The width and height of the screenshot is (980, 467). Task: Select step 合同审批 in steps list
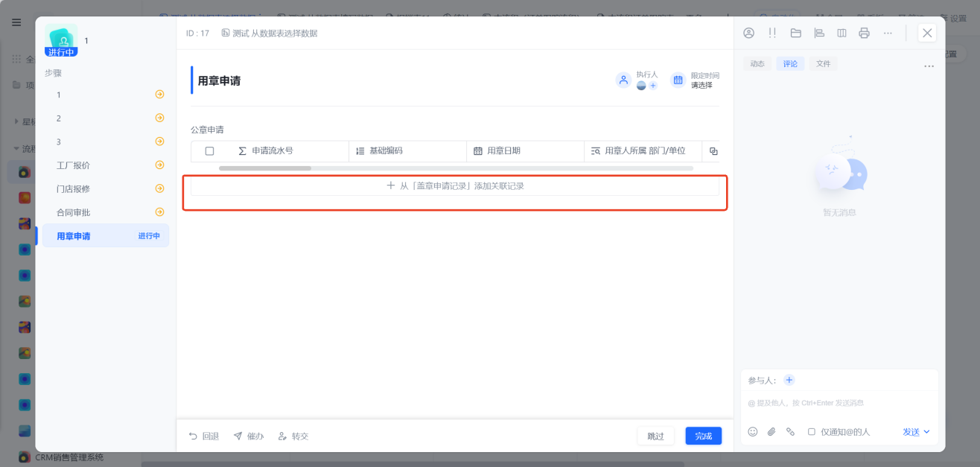[106, 212]
